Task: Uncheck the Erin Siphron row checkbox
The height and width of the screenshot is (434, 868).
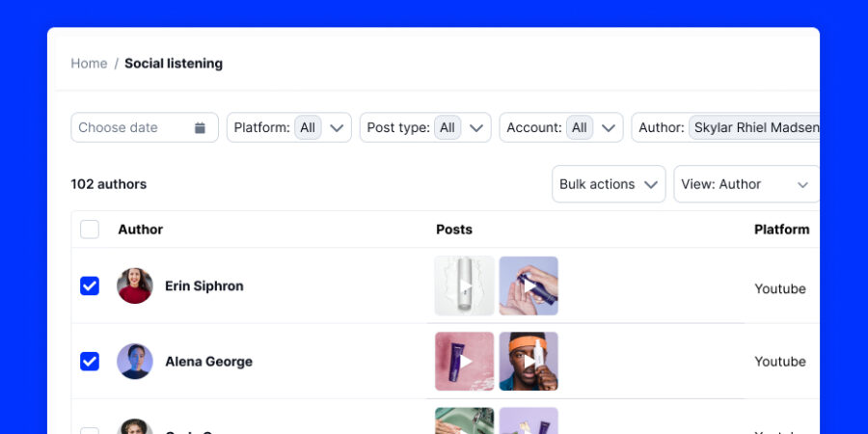Action: (90, 285)
